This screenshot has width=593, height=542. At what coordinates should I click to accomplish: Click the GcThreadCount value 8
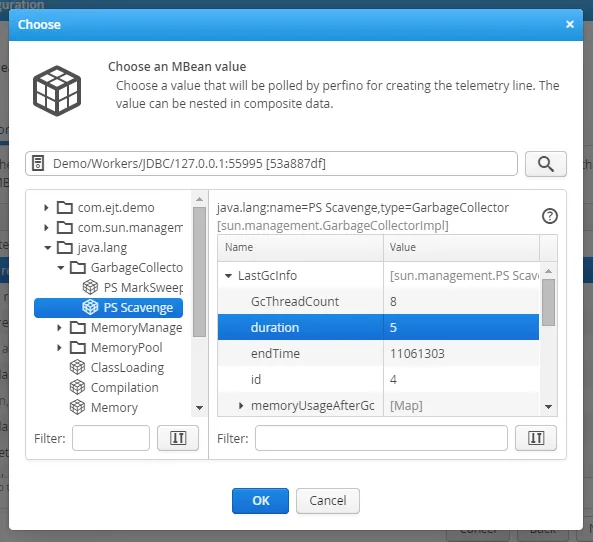click(x=393, y=301)
